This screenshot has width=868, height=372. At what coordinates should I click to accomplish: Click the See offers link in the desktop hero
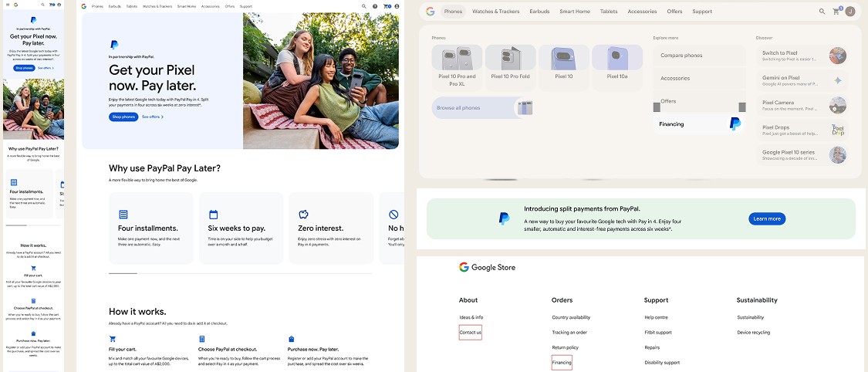click(153, 117)
